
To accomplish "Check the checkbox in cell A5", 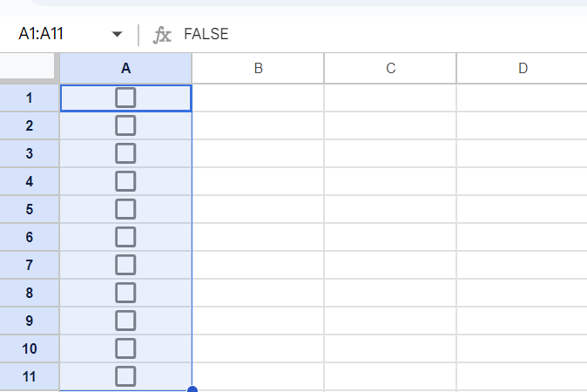I will [125, 209].
